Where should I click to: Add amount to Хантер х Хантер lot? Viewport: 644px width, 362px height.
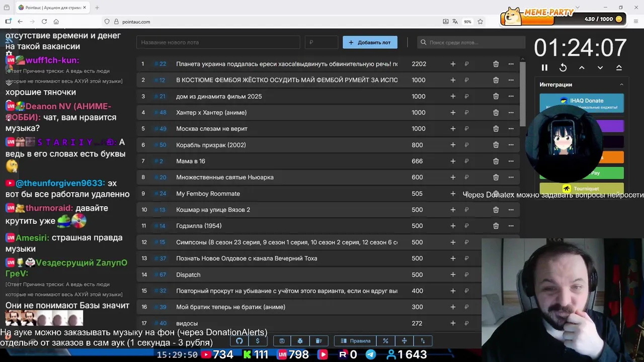(453, 113)
